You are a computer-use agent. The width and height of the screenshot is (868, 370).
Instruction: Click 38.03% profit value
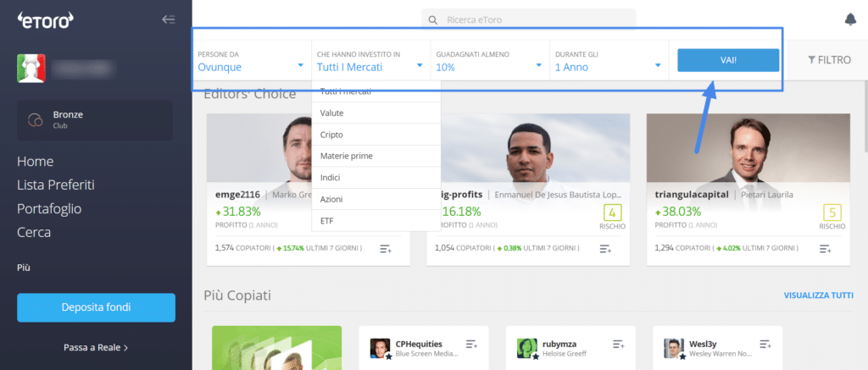[682, 212]
